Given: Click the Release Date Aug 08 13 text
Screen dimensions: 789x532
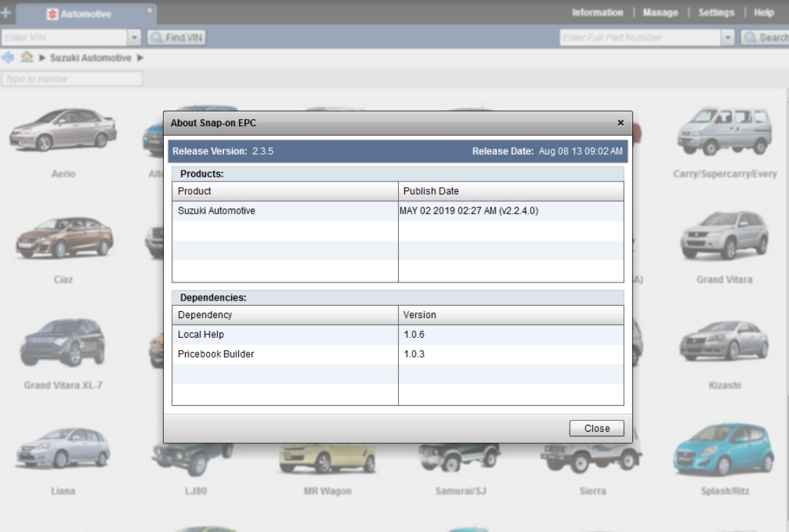Looking at the screenshot, I should coord(547,151).
